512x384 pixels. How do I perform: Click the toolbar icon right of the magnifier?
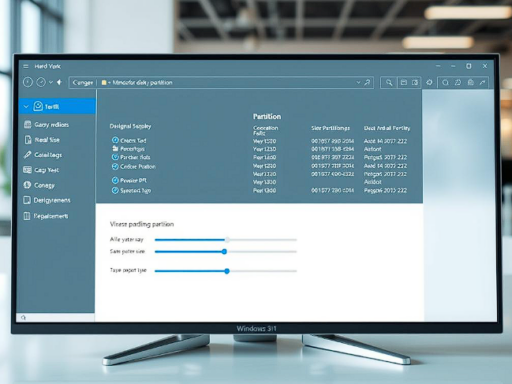pos(404,82)
